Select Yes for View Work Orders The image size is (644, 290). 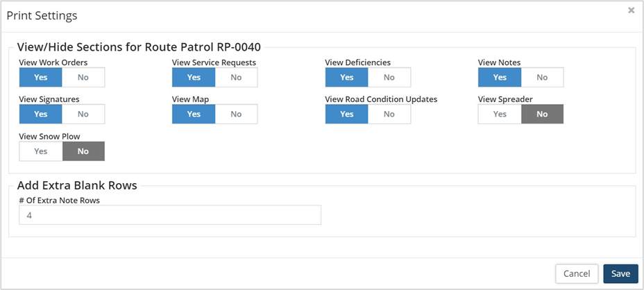coord(41,77)
